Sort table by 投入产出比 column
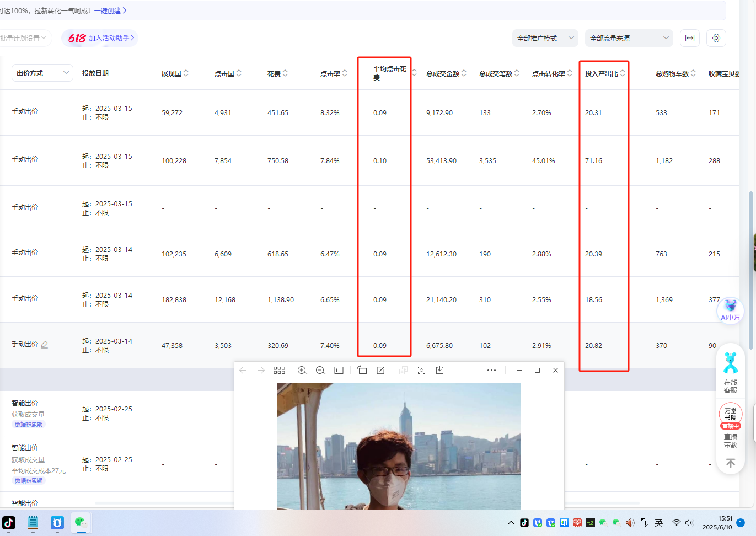 pos(605,73)
